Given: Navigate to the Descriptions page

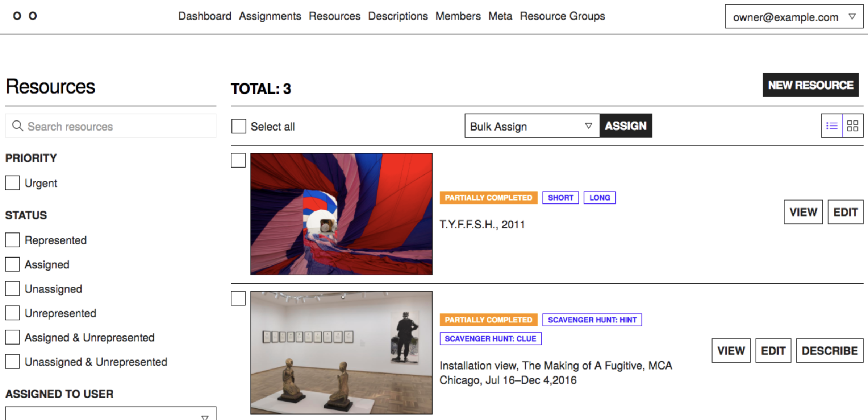Looking at the screenshot, I should (x=398, y=16).
